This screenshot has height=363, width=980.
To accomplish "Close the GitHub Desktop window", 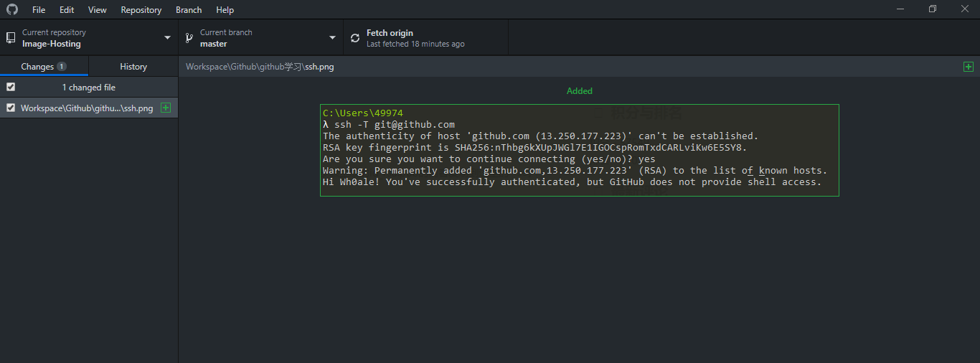I will [965, 9].
